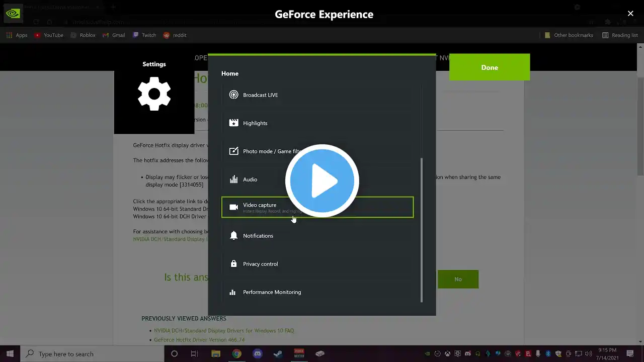Select the Audio equalizer icon
Viewport: 644px width, 362px height.
233,179
